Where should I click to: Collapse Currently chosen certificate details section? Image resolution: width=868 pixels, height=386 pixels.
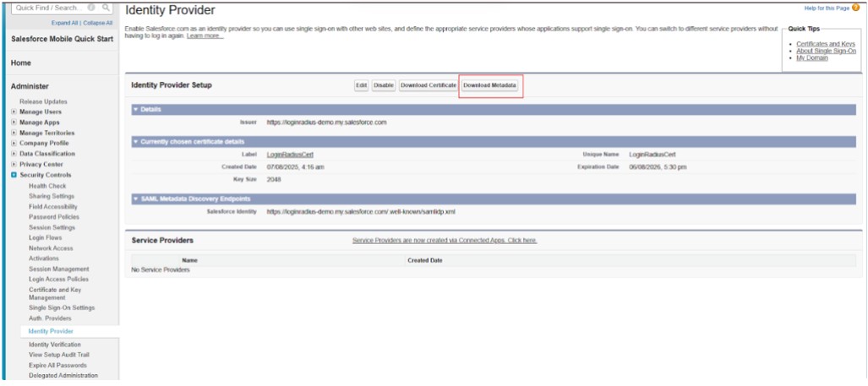click(x=135, y=142)
